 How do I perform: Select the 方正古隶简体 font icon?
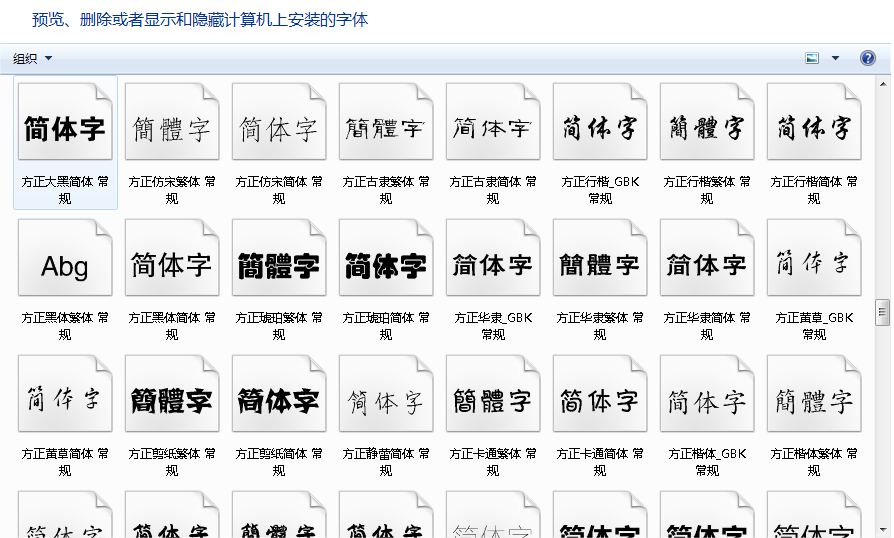493,121
